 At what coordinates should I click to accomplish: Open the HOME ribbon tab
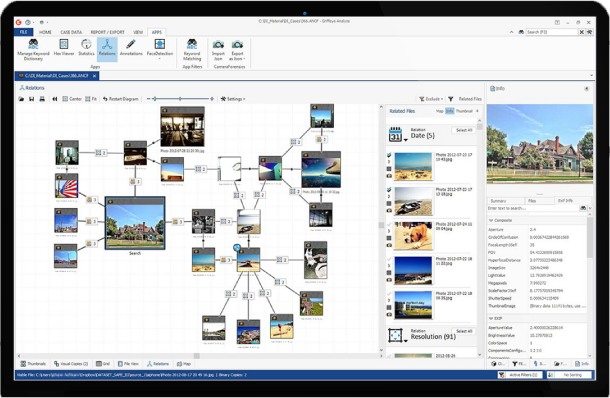point(45,32)
